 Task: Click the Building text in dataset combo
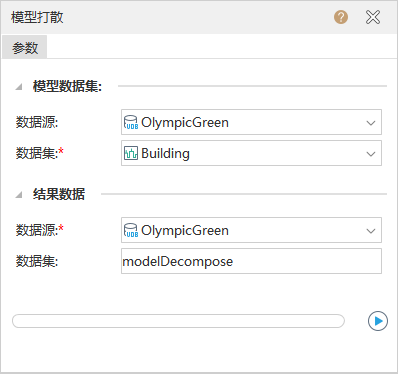pyautogui.click(x=165, y=153)
